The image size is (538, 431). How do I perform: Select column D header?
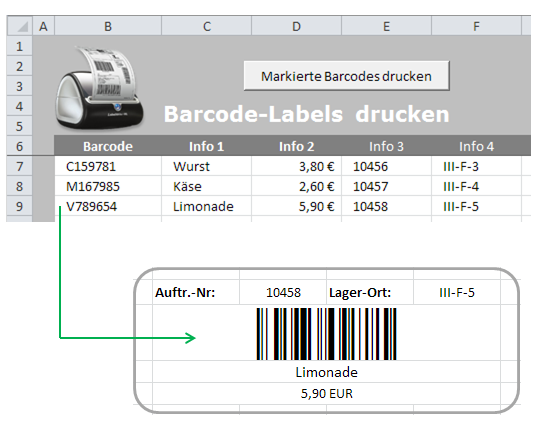click(x=296, y=26)
